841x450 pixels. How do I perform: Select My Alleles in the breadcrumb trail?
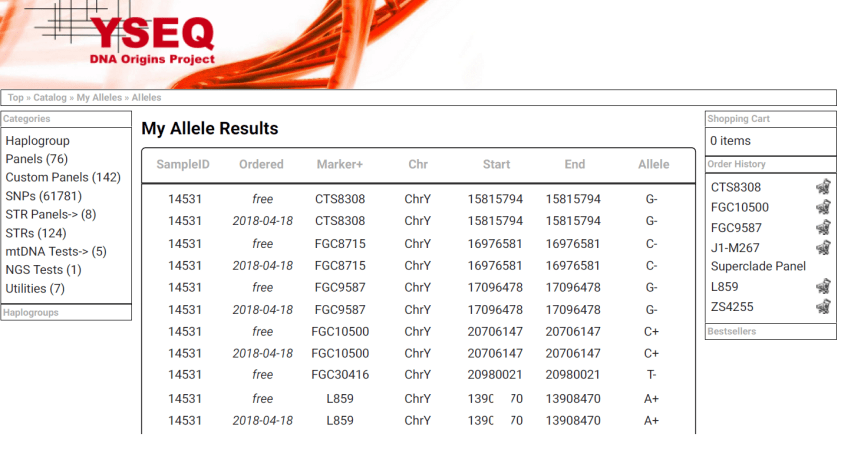pos(99,98)
